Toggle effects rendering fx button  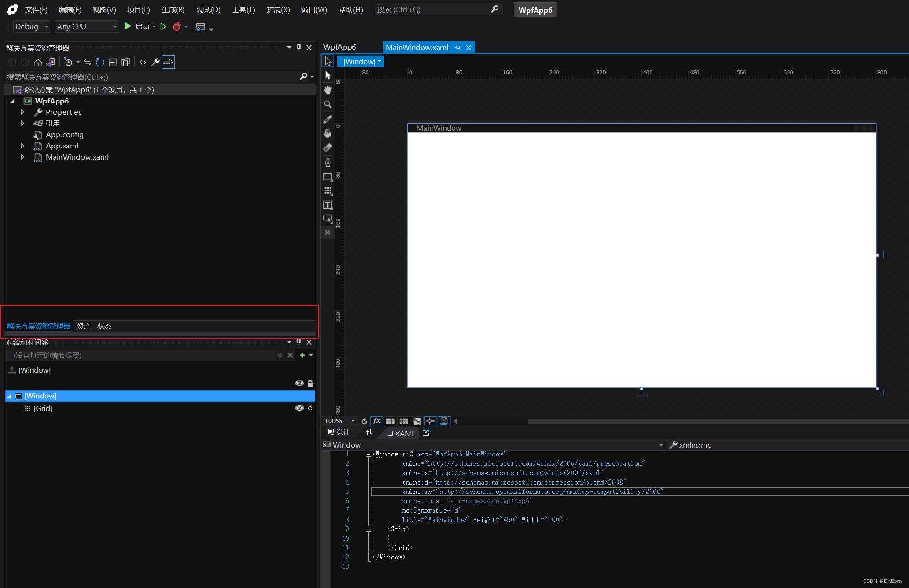click(377, 421)
